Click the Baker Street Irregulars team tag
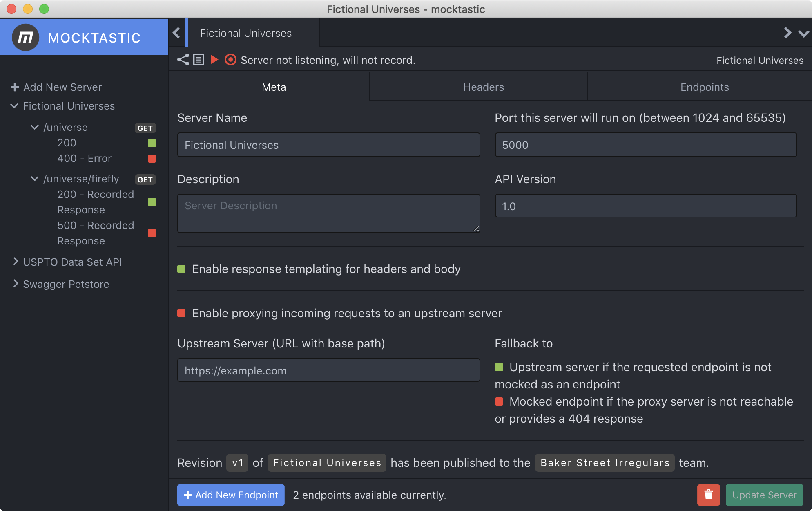Screen dimensions: 812x511 point(605,463)
